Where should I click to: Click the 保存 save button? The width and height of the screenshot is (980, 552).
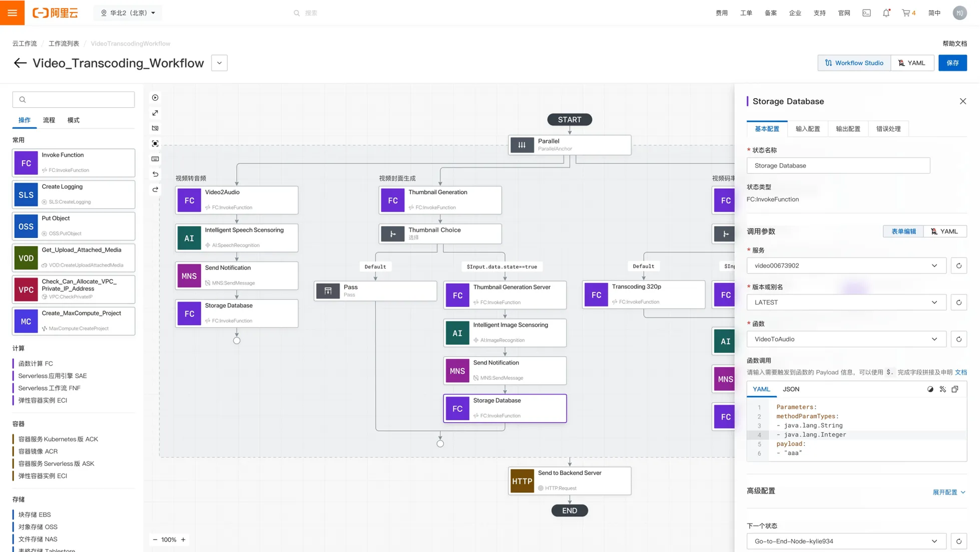click(x=952, y=63)
